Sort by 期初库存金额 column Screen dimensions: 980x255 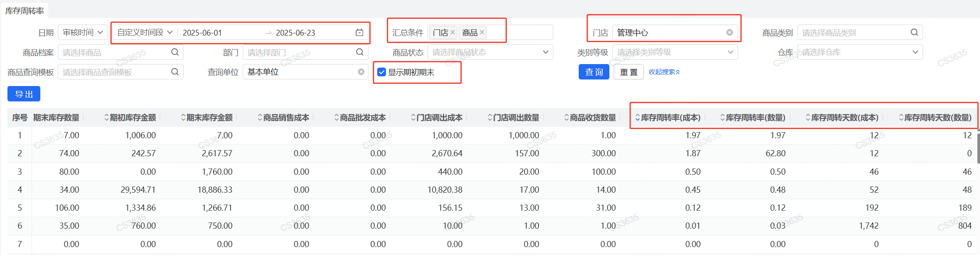click(106, 118)
